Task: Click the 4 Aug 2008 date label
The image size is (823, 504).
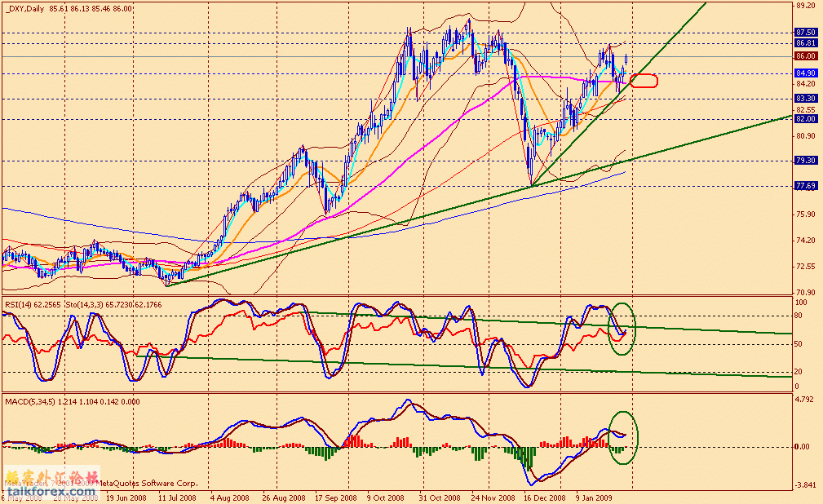Action: 229,497
